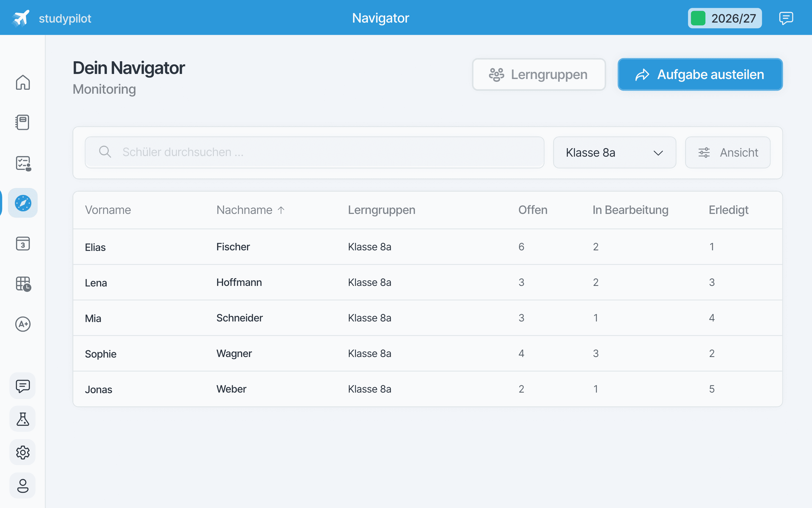Click Klasse 8a in Hoffmann's row
Image resolution: width=812 pixels, height=508 pixels.
click(369, 283)
